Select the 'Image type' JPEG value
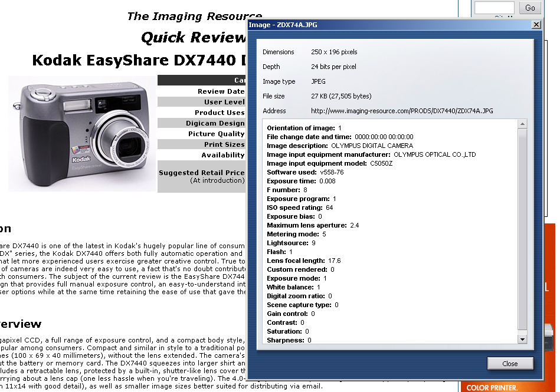This screenshot has height=392, width=560. [x=318, y=81]
